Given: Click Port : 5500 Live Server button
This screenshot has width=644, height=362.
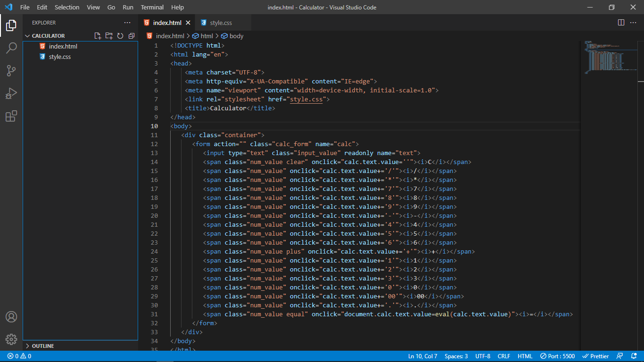Looking at the screenshot, I should coord(558,356).
